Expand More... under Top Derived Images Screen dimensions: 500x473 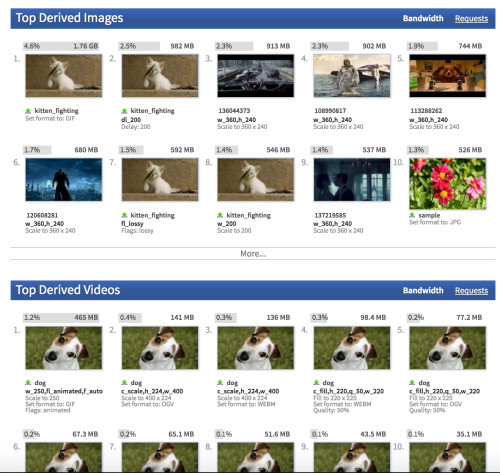pos(253,254)
